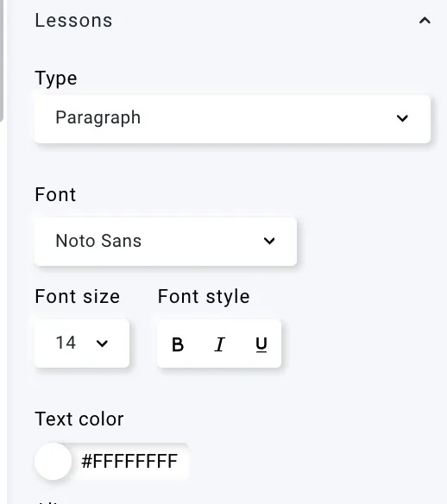Viewport: 447px width, 504px height.
Task: Click the white Text color swatch
Action: click(x=53, y=461)
